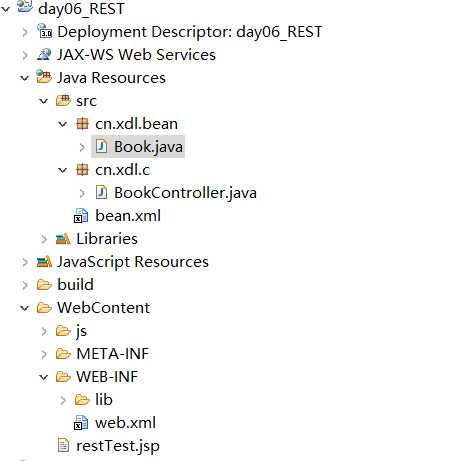Collapse the WEB-INF folder

tap(44, 377)
